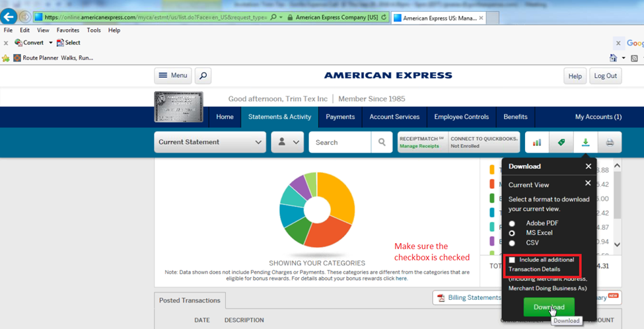Click Manage Receipts under ReceiptMatch
The height and width of the screenshot is (329, 644).
(x=419, y=146)
